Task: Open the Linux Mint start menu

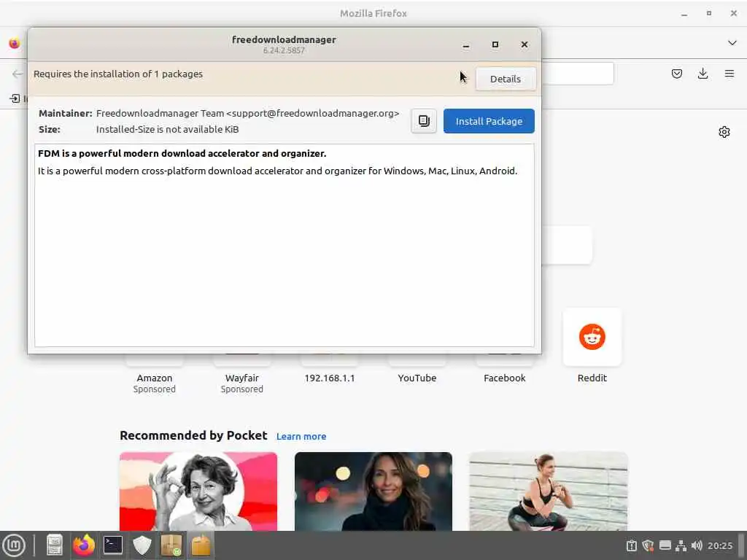Action: pos(14,545)
